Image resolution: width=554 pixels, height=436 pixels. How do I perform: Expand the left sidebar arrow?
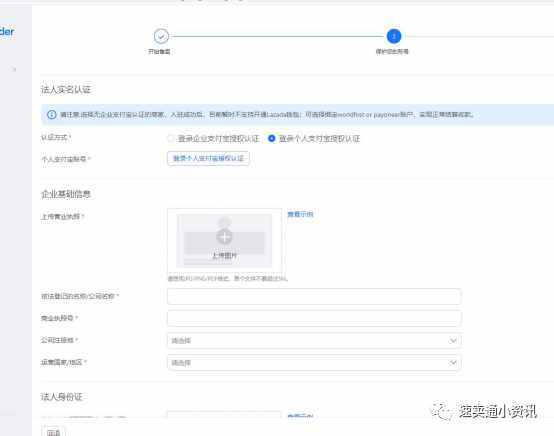click(14, 69)
